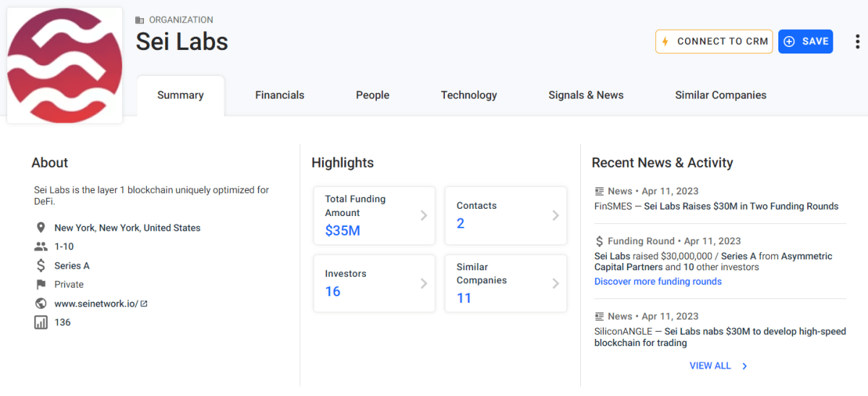868x396 pixels.
Task: Click the rank value 136
Action: 63,322
